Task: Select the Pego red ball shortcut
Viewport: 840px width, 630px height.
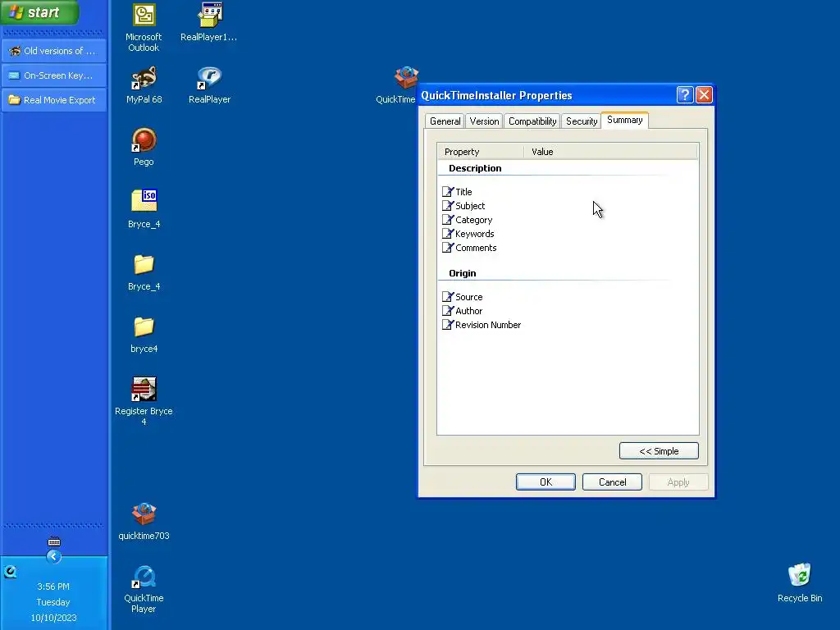Action: pos(144,148)
